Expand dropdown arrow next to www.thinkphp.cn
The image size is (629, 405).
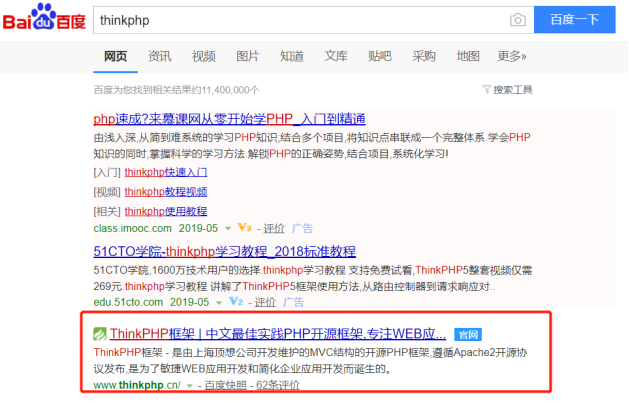click(190, 386)
